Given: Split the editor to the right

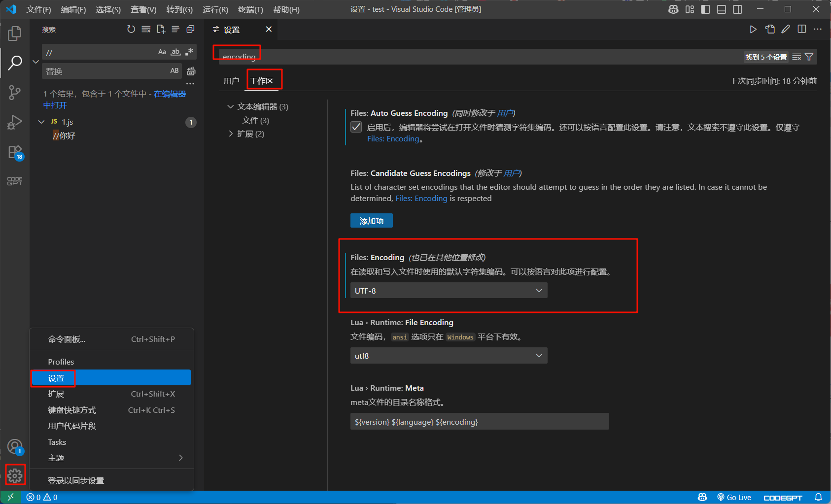Looking at the screenshot, I should click(802, 30).
